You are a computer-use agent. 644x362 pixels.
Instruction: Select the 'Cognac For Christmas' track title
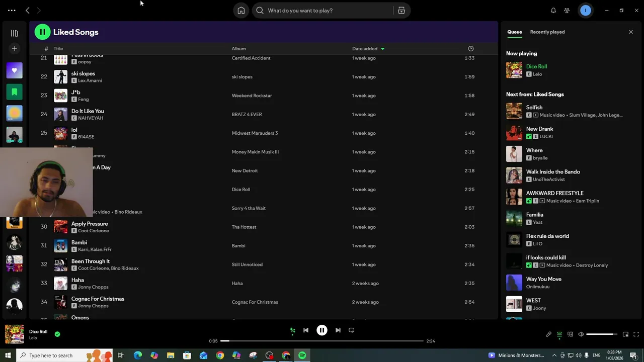98,299
